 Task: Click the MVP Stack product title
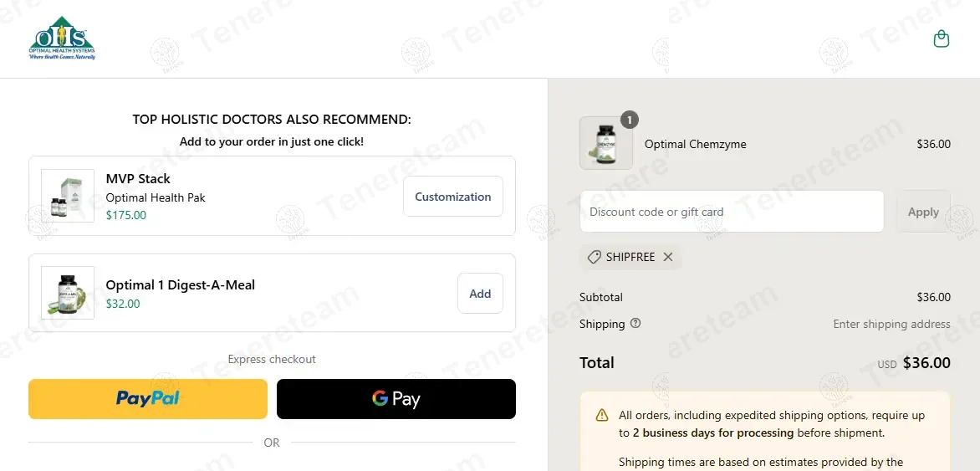[138, 179]
